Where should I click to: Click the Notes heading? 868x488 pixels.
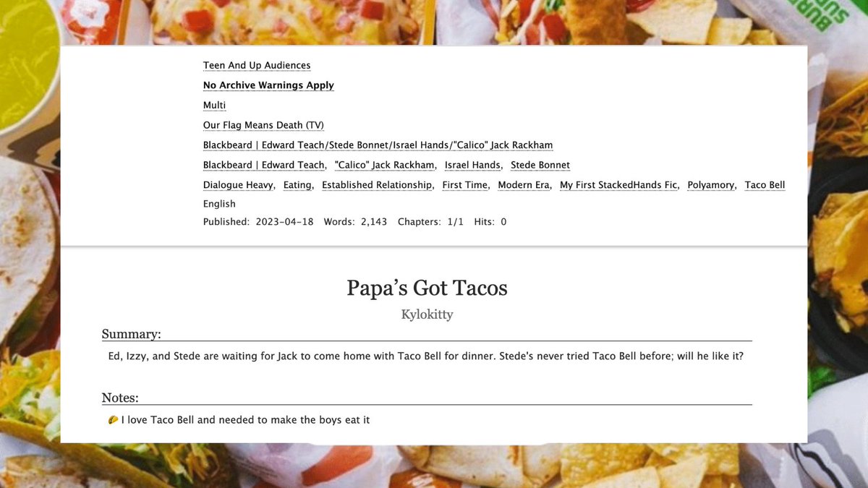120,398
